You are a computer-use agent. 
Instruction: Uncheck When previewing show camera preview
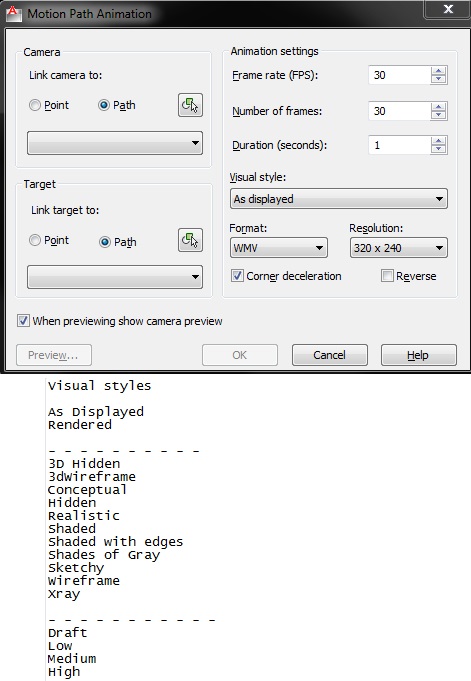(x=23, y=321)
